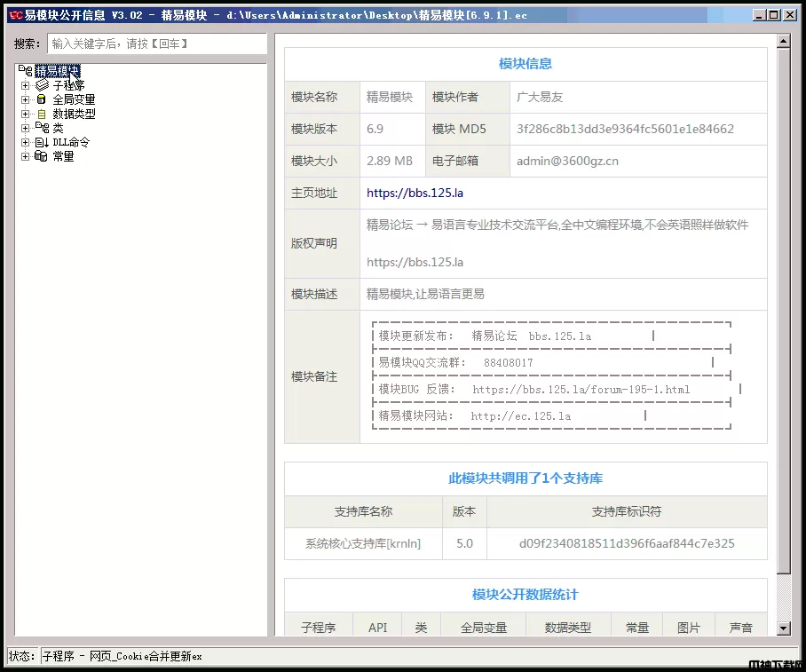Click the scrollbar up arrow

[783, 41]
